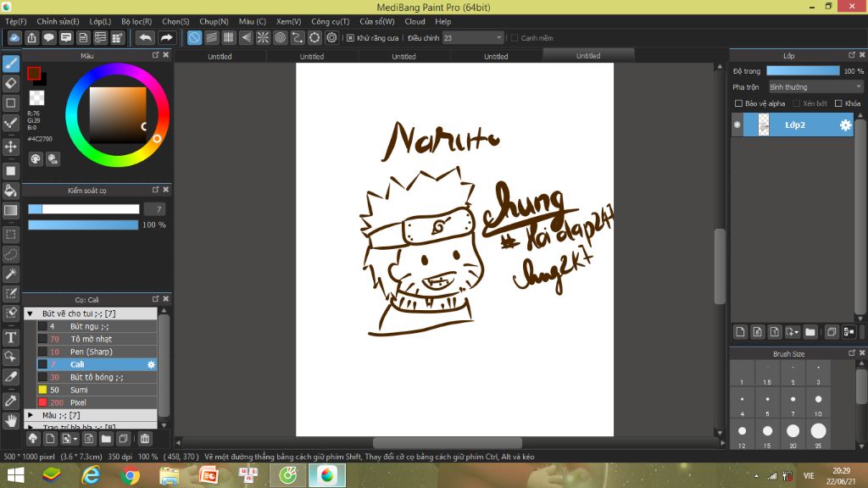868x488 pixels.
Task: Choose the Lasso selection tool
Action: coord(11,254)
